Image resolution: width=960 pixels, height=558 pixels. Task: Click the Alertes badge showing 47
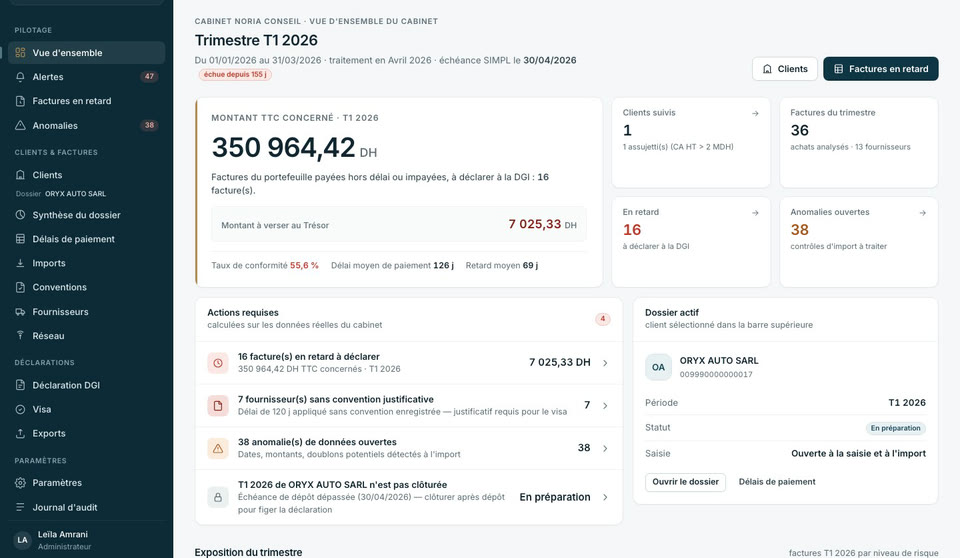click(x=149, y=77)
